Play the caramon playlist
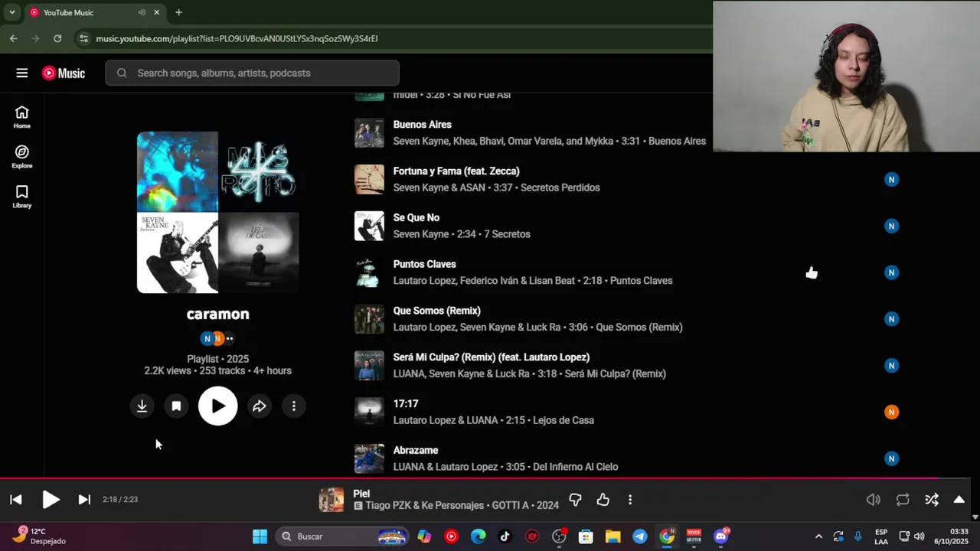Viewport: 980px width, 551px height. (x=217, y=406)
